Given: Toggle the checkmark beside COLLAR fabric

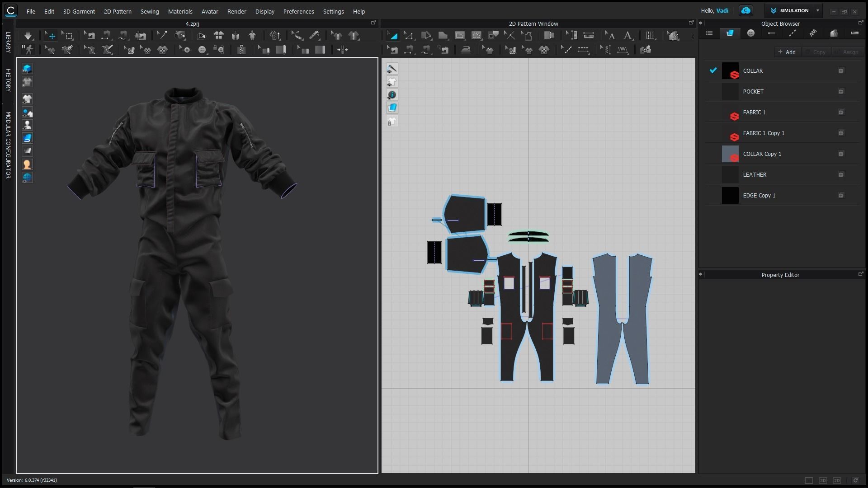Looking at the screenshot, I should click(x=713, y=70).
